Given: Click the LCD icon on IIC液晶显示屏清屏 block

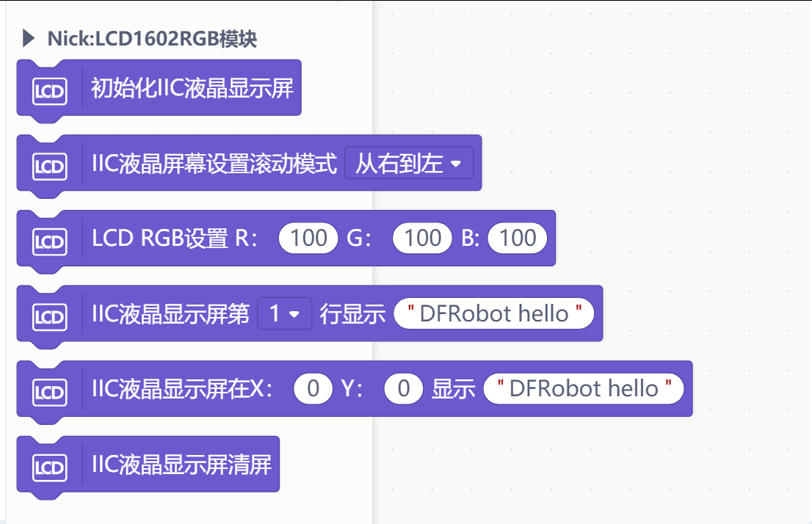Looking at the screenshot, I should [x=50, y=467].
